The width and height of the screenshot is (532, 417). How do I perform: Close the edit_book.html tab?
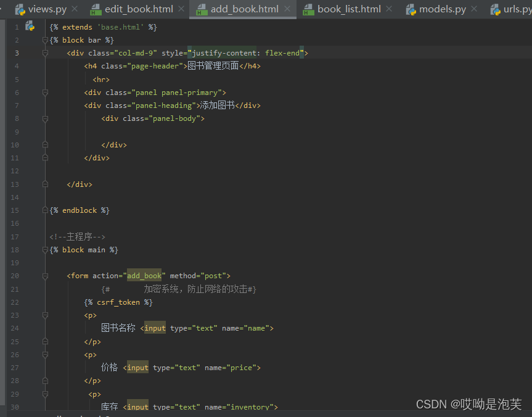coord(181,9)
